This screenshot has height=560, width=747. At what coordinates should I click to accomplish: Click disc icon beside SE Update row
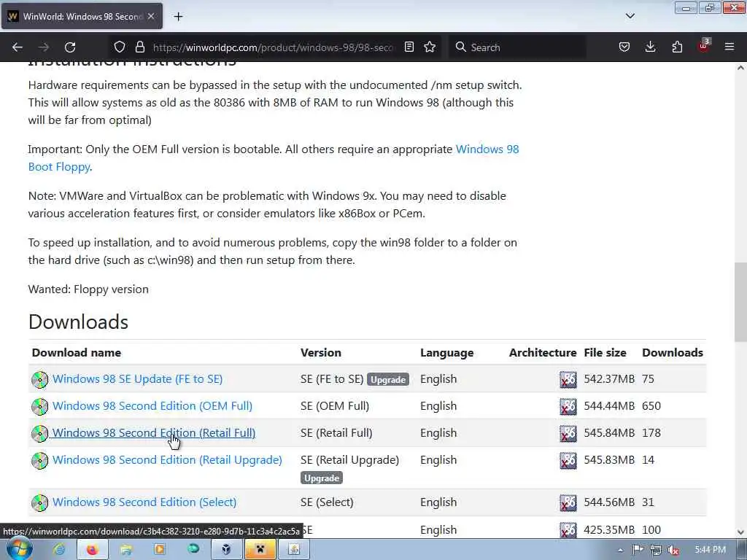point(40,379)
